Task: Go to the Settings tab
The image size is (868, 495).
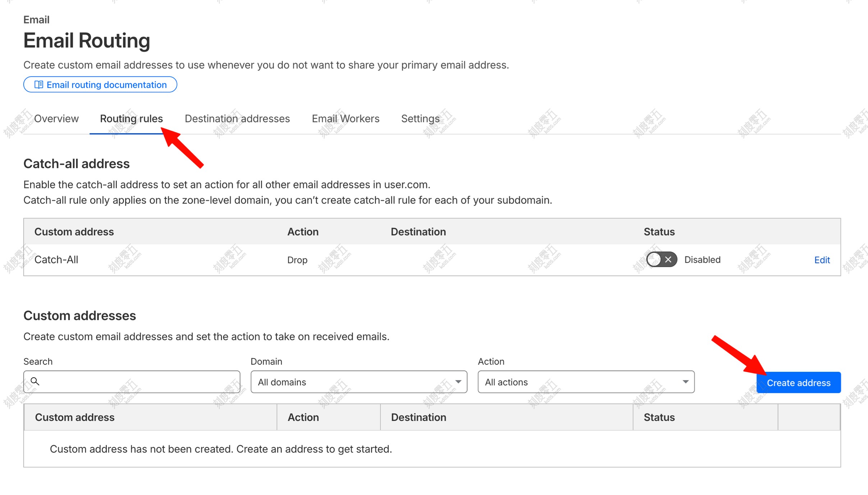Action: (420, 119)
